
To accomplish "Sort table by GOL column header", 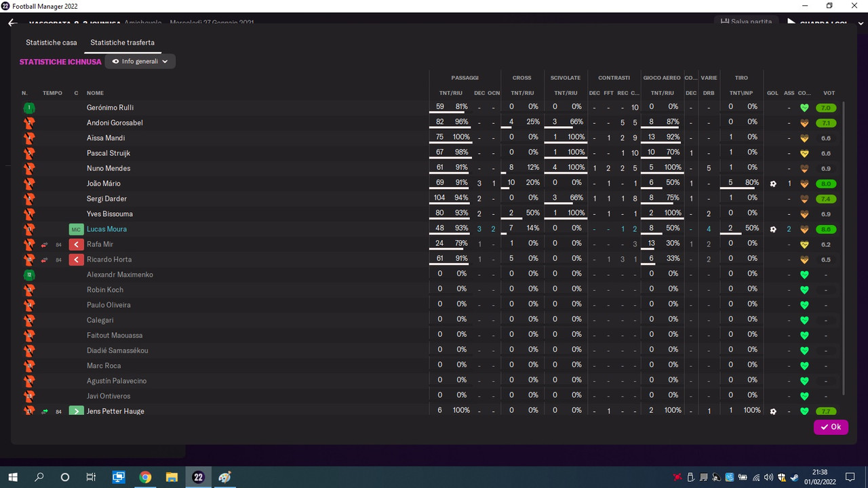I will tap(772, 93).
